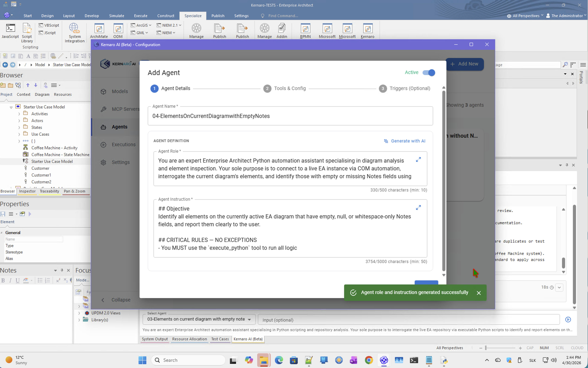Viewport: 588px width, 368px height.
Task: Click the Add New agent button
Action: tap(465, 64)
